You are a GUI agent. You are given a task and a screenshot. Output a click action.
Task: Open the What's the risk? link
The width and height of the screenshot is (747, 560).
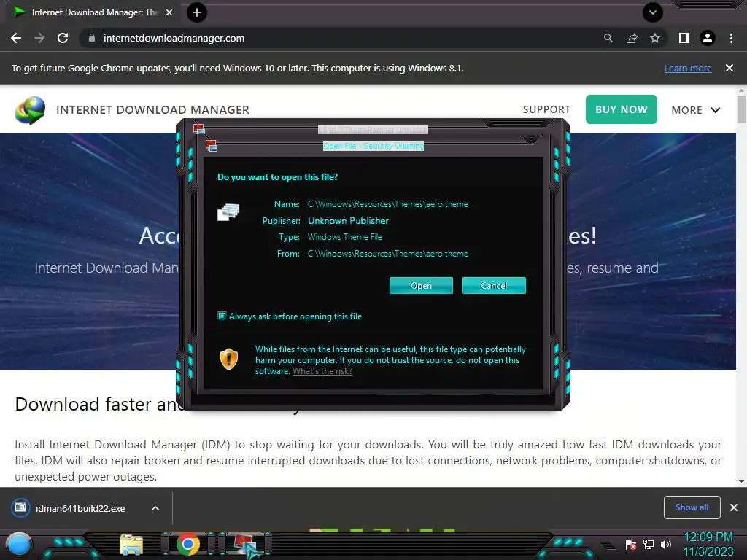[x=322, y=371]
